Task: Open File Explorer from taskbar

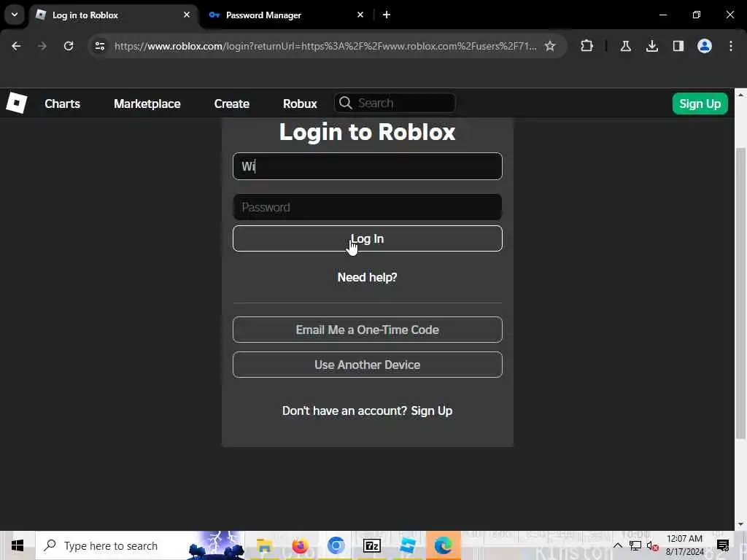Action: tap(264, 545)
